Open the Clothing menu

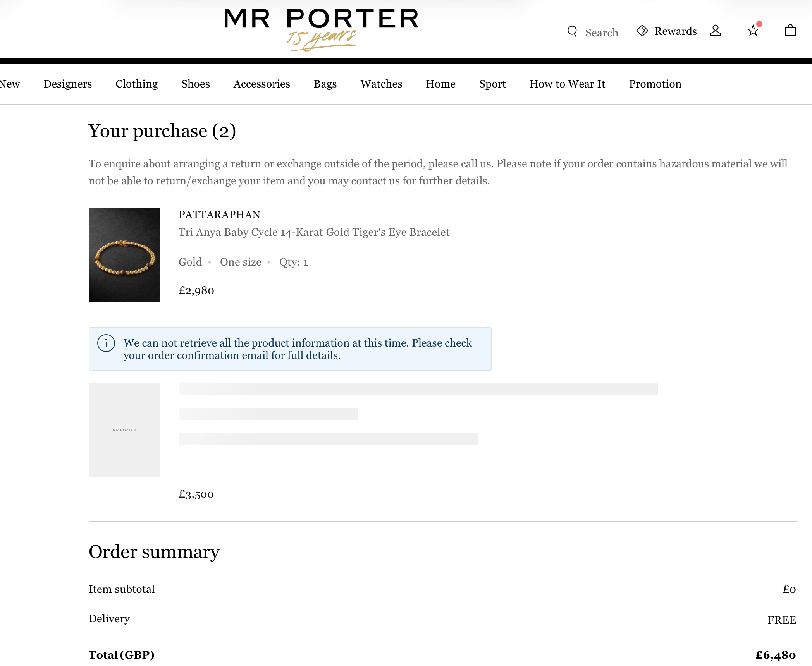pyautogui.click(x=137, y=84)
